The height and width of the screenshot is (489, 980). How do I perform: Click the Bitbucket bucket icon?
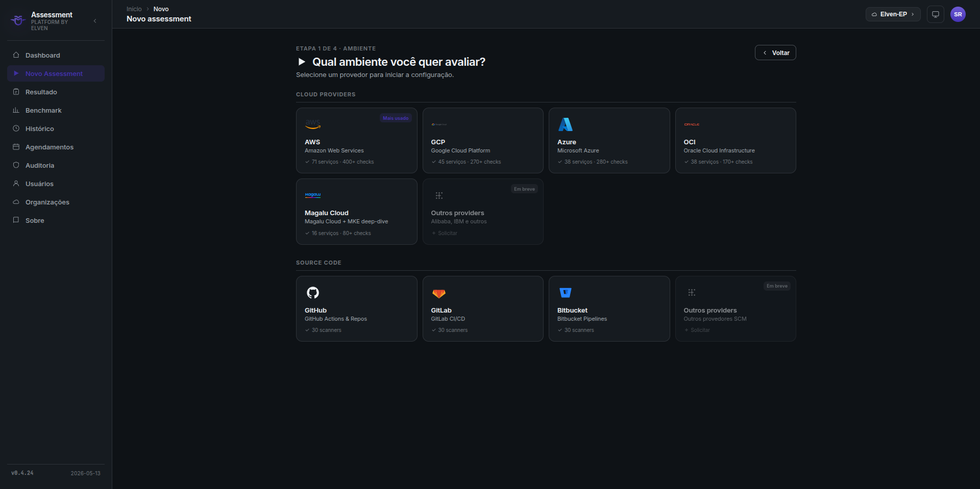565,293
